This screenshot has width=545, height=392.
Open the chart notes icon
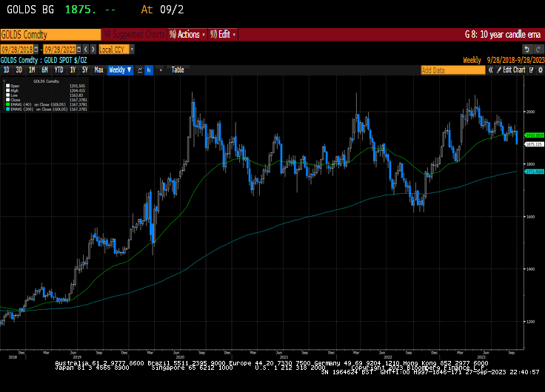tap(531, 70)
